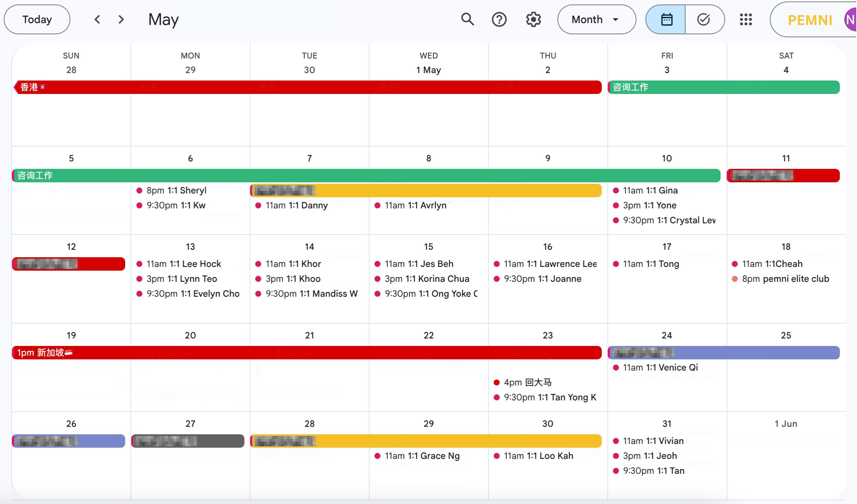This screenshot has height=504, width=857.
Task: Open the 1pm 新加坡 event
Action: (307, 353)
